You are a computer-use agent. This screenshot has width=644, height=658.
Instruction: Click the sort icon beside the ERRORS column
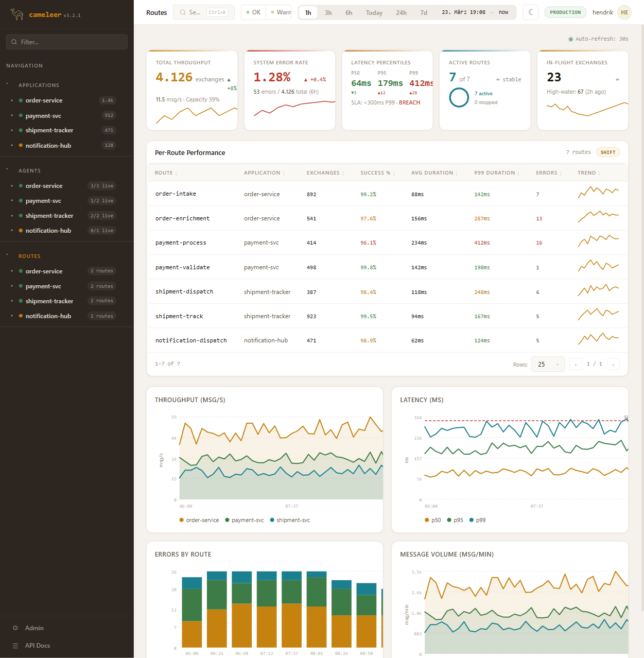click(x=561, y=174)
